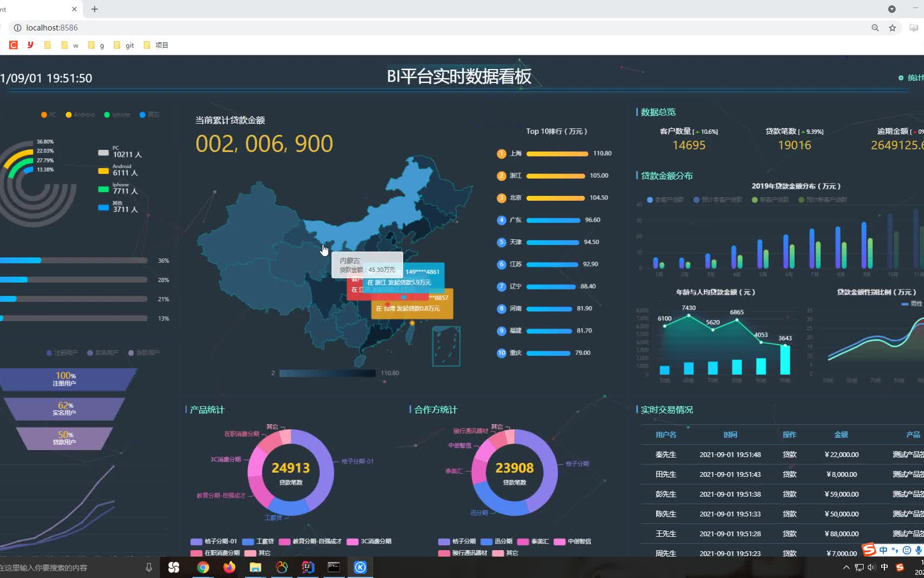Open File Explorer from the taskbar

coord(256,567)
